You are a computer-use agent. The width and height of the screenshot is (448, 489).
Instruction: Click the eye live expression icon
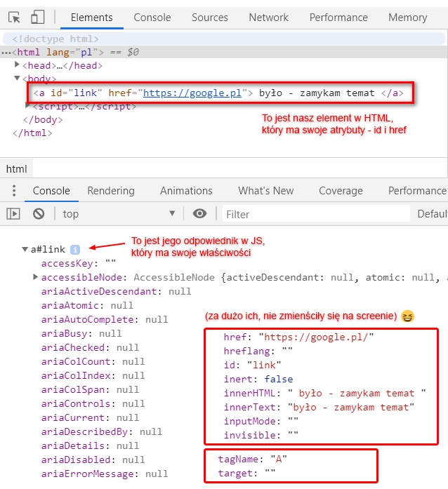click(x=200, y=214)
